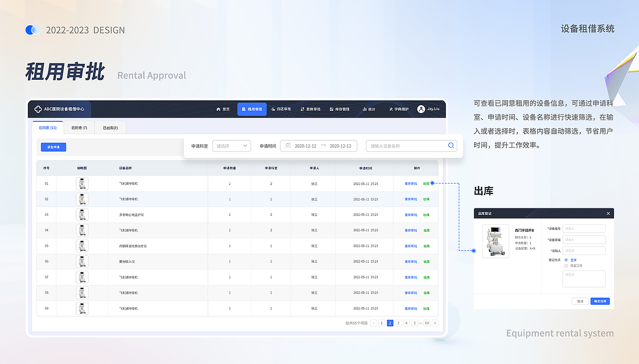Click the 西门子超声B device image

[496, 241]
